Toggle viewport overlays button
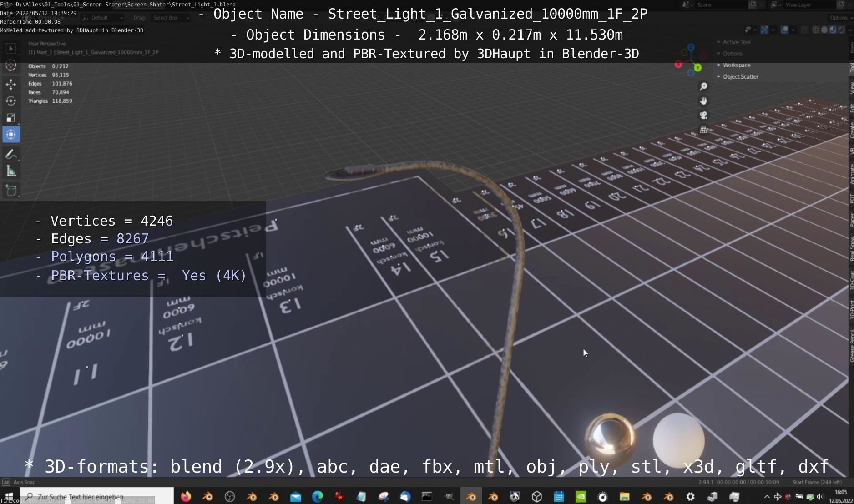854x504 pixels. click(784, 30)
